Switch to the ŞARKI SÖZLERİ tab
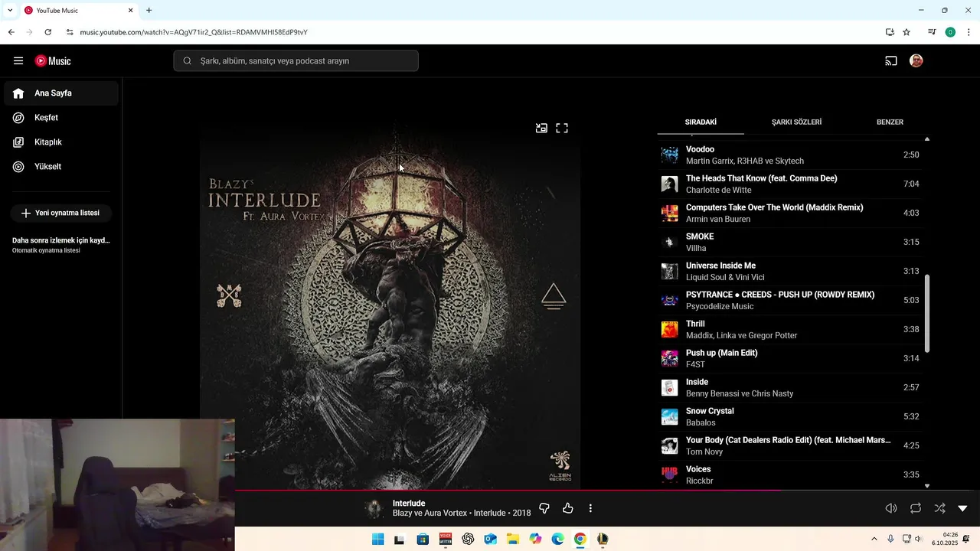 [796, 122]
